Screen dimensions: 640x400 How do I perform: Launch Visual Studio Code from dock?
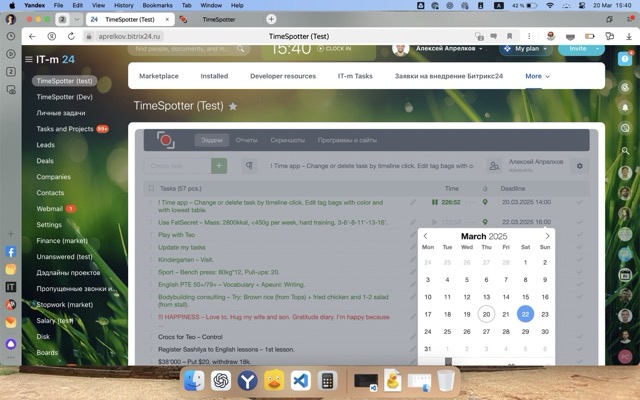[300, 381]
